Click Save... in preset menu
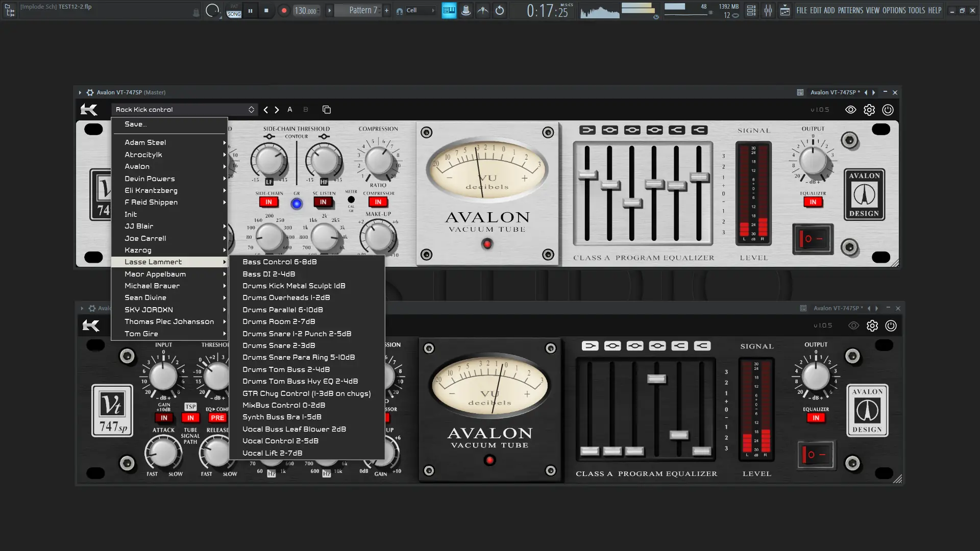980x551 pixels. coord(136,124)
